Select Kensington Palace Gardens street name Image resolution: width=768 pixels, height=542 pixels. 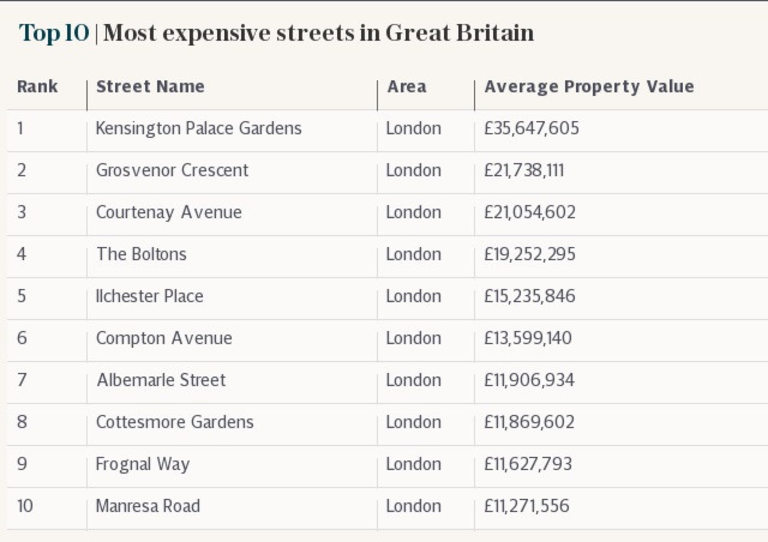198,129
